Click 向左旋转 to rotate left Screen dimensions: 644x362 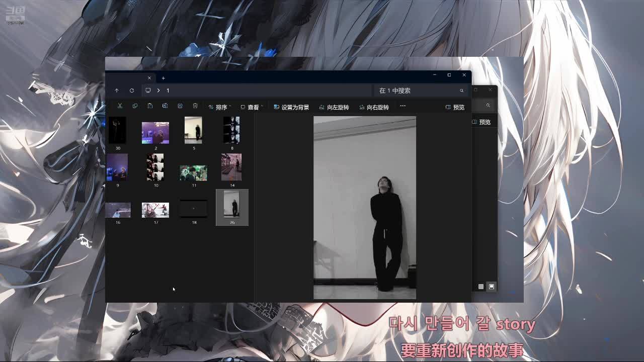click(x=334, y=107)
